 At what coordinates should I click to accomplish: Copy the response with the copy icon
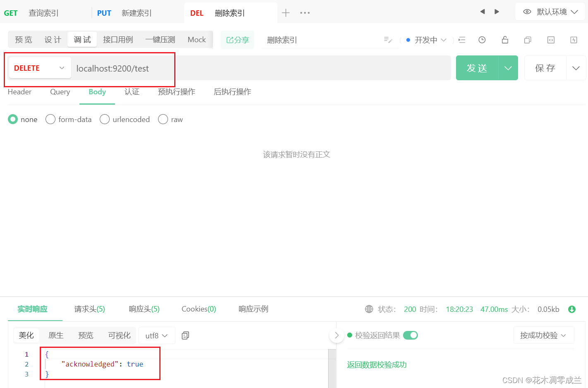click(x=185, y=335)
